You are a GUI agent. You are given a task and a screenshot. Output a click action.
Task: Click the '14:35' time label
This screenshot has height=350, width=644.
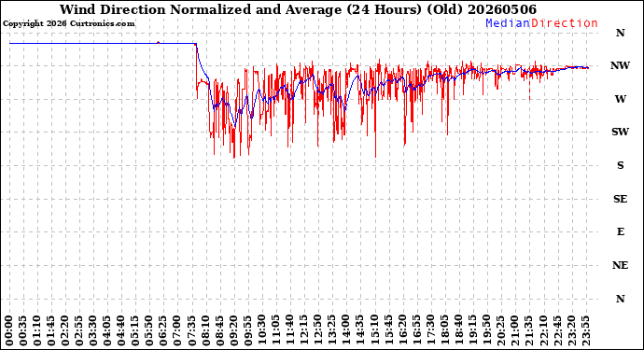click(x=360, y=331)
